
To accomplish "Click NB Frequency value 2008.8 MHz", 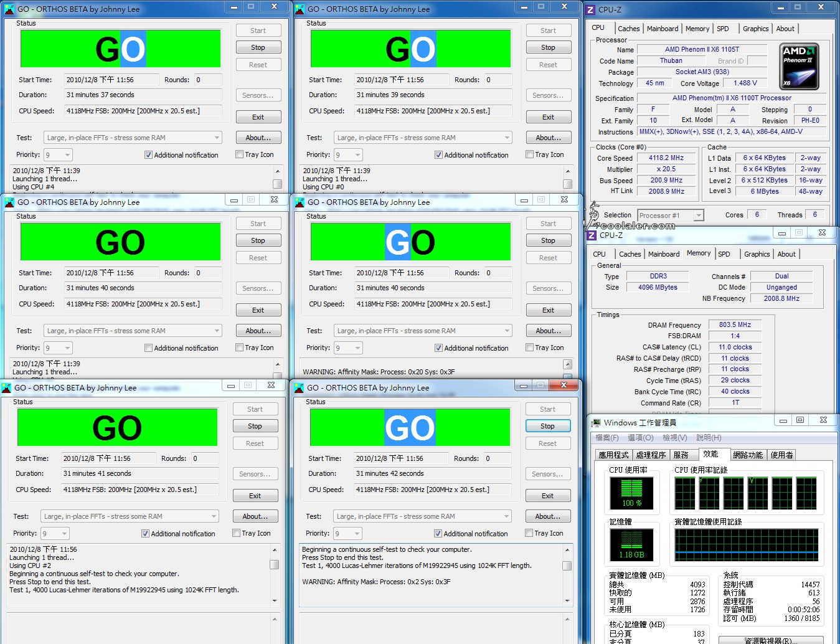I will 781,298.
